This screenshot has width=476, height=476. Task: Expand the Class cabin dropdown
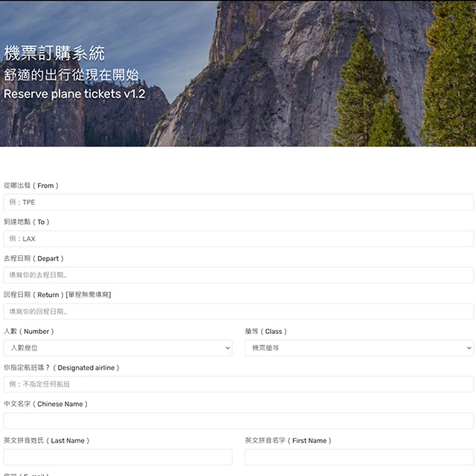pos(358,348)
